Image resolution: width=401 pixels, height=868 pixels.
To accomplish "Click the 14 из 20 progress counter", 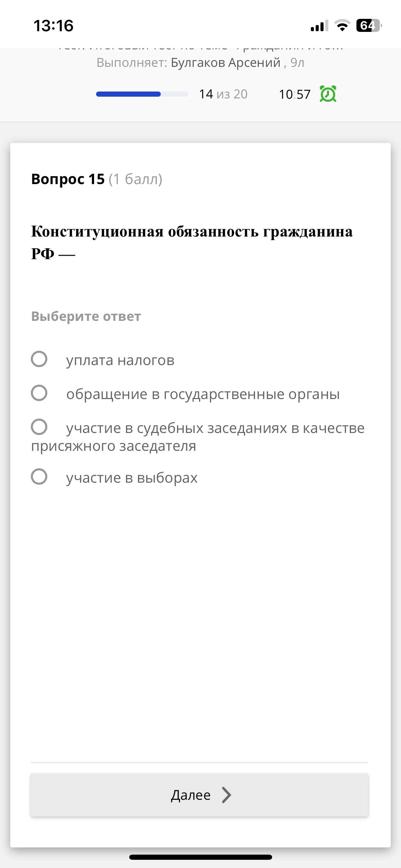I will pyautogui.click(x=223, y=94).
